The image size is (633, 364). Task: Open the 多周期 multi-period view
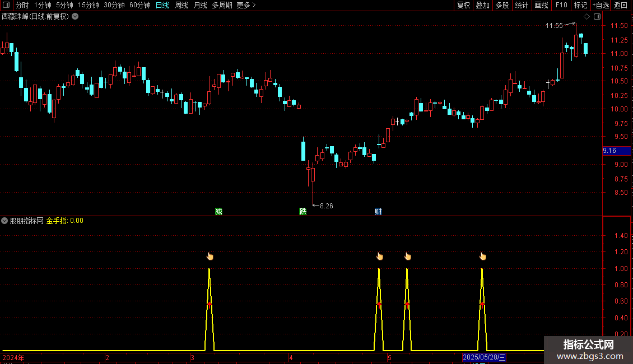pos(222,5)
